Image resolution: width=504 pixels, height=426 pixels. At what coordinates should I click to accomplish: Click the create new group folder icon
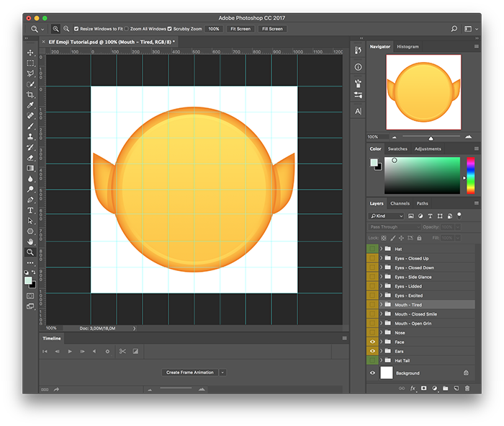tap(446, 388)
